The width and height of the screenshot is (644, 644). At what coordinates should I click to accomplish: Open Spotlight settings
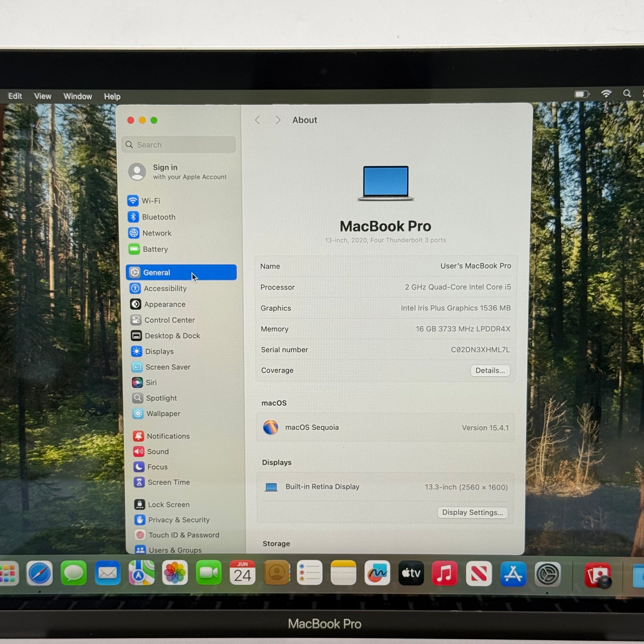click(155, 398)
